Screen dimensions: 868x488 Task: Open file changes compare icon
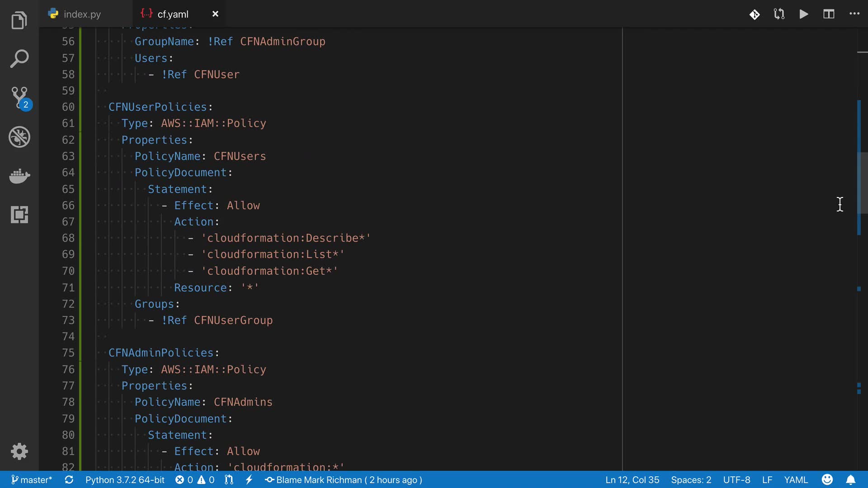(779, 14)
